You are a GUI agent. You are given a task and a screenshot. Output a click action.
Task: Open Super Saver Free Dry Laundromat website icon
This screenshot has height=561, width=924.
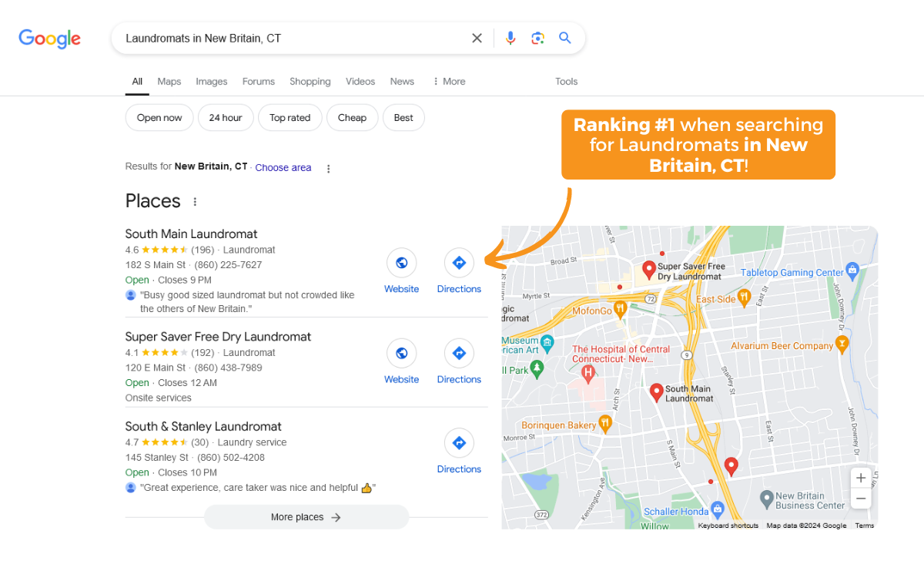pyautogui.click(x=401, y=353)
